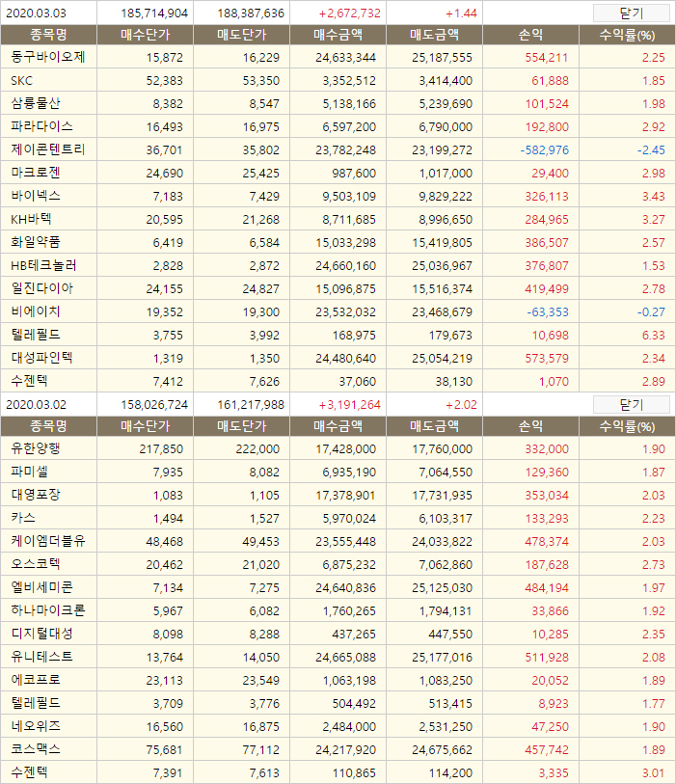Viewport: 676px width, 784px height.
Task: Select the 파라다이스 stock name
Action: click(42, 126)
